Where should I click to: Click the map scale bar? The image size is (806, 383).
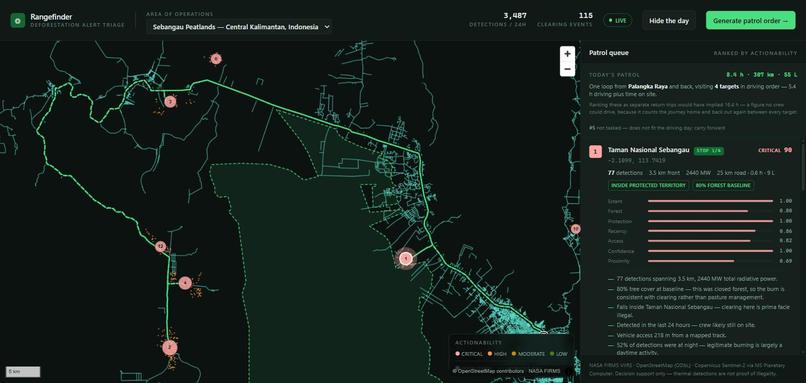point(23,371)
